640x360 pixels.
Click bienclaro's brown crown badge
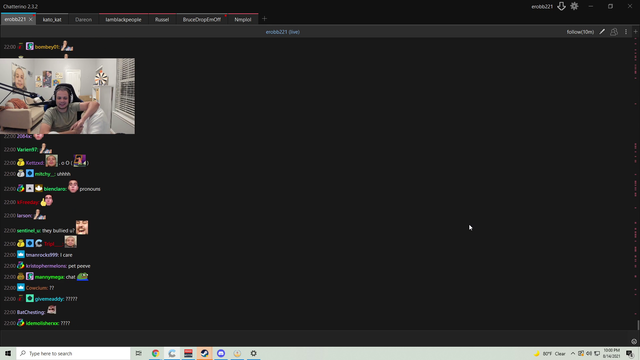coord(39,188)
